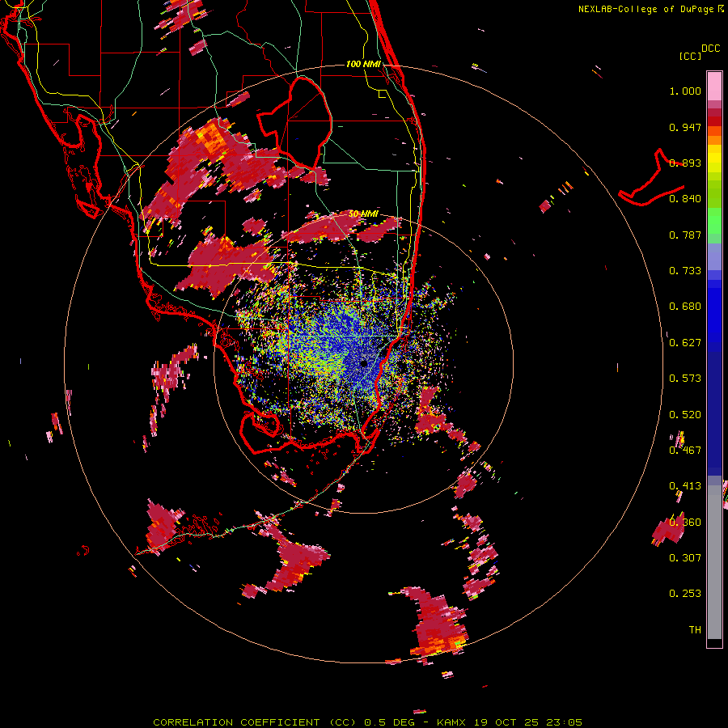Pick the periwinkle color bar segment

point(714,257)
